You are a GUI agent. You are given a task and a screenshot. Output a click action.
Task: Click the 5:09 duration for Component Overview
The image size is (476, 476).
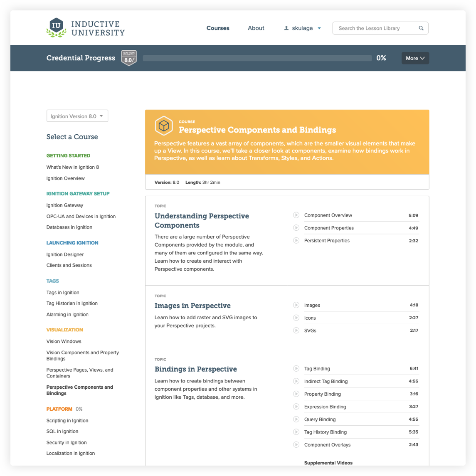(413, 215)
